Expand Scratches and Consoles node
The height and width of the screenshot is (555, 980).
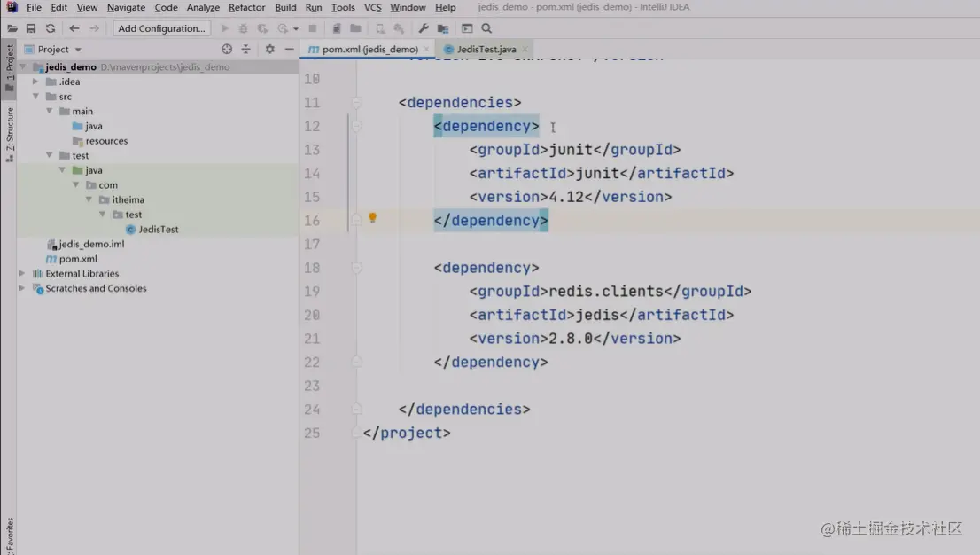click(22, 288)
